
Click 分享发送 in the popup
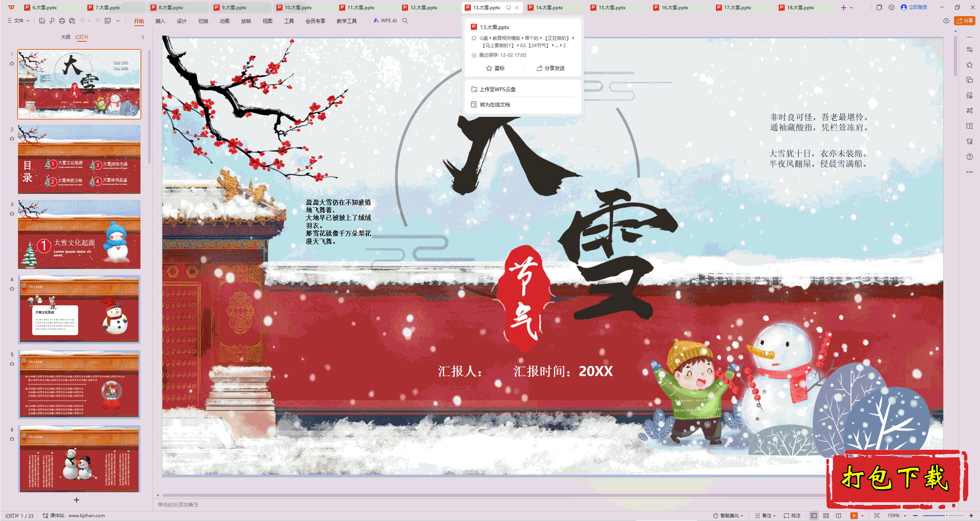pos(550,68)
